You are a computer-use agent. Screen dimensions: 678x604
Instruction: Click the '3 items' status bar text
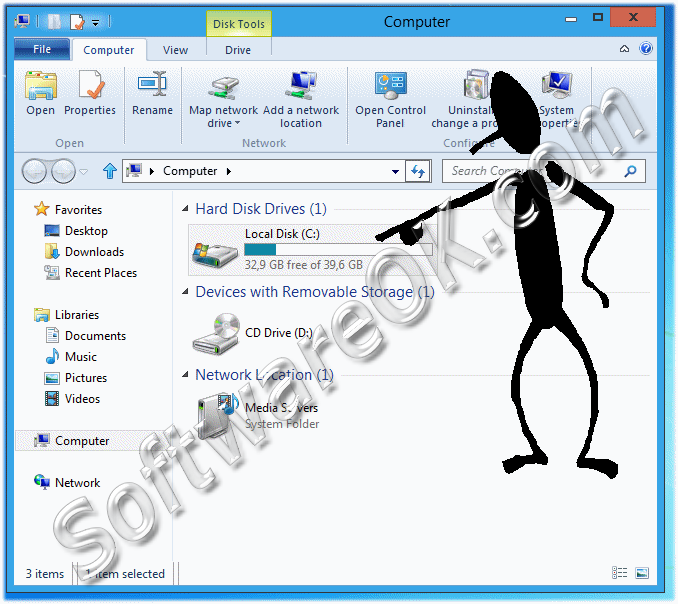point(45,574)
